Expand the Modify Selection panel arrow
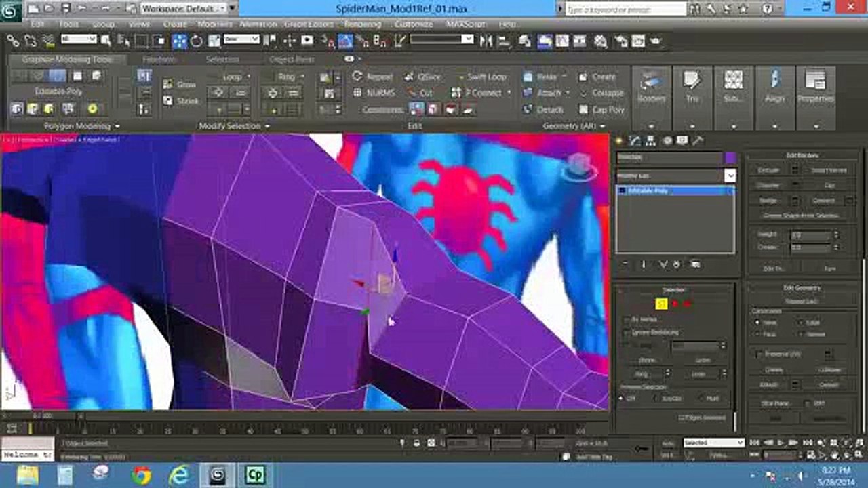The image size is (868, 488). 267,127
